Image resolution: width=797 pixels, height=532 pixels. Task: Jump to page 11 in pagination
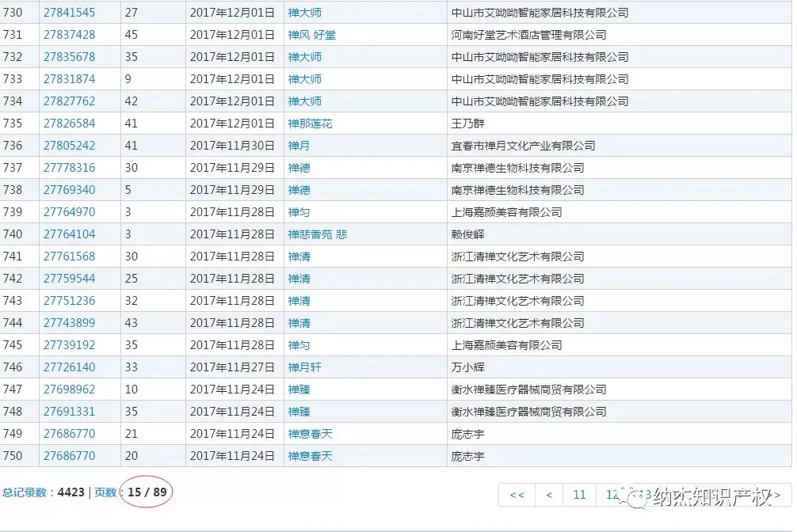(579, 494)
